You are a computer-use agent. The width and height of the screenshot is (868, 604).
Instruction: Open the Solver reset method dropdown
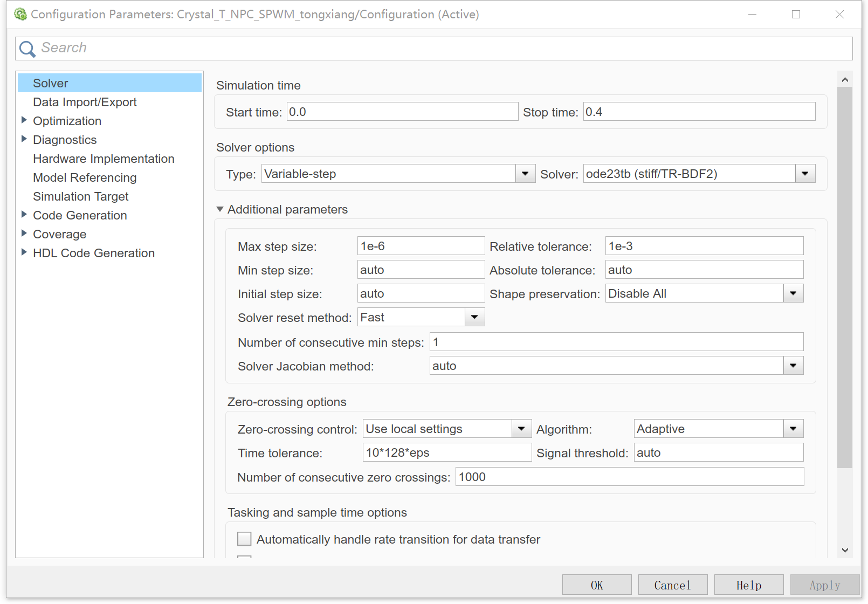[474, 317]
